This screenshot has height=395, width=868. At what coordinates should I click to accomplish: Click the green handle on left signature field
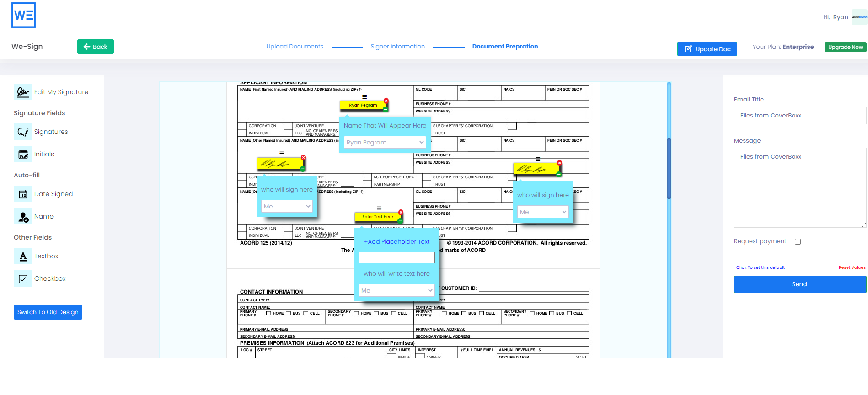pos(303,169)
